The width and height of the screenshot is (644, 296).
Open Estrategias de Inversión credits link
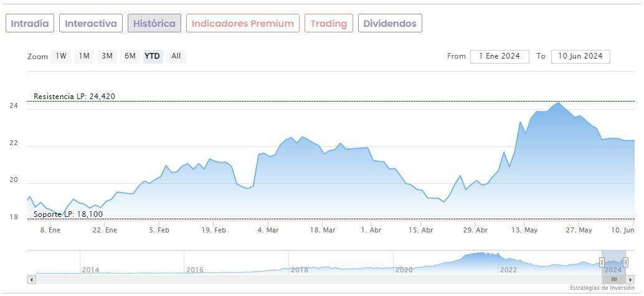602,288
